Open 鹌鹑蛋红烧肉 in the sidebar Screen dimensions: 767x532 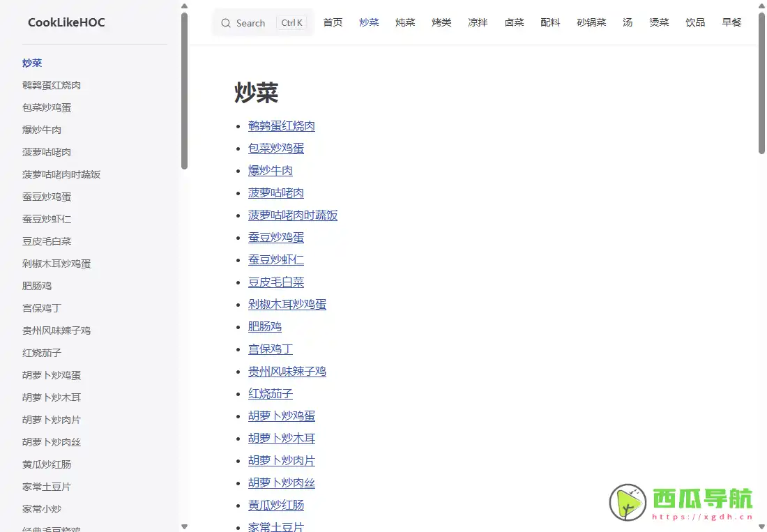[x=52, y=85]
